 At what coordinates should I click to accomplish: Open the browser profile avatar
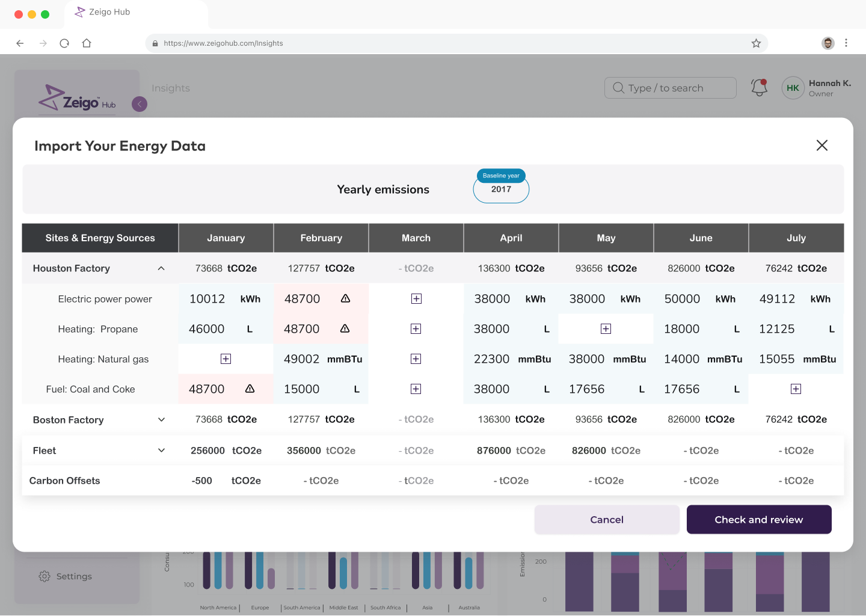click(x=828, y=43)
